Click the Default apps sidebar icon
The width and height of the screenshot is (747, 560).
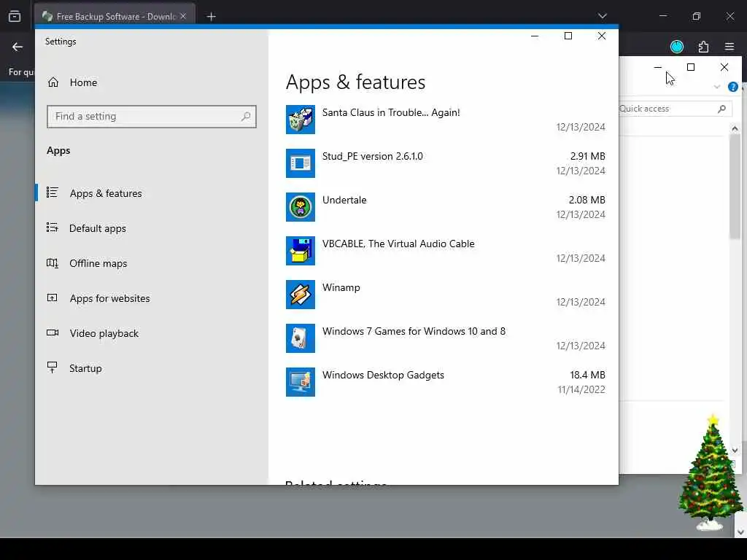[53, 227]
